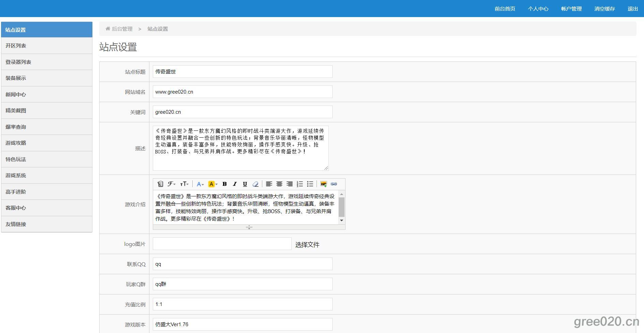This screenshot has width=644, height=333.
Task: Click the paste-as-plain-text clipboard icon
Action: [x=160, y=184]
